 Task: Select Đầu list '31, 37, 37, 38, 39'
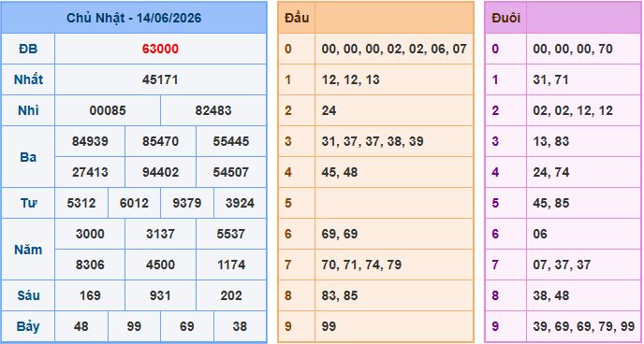(x=373, y=141)
